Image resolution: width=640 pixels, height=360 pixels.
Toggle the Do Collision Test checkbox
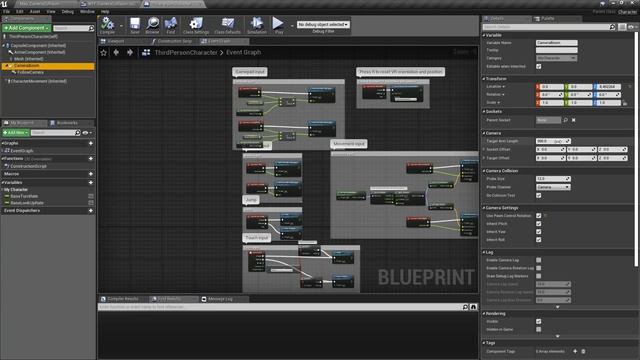[x=539, y=196]
